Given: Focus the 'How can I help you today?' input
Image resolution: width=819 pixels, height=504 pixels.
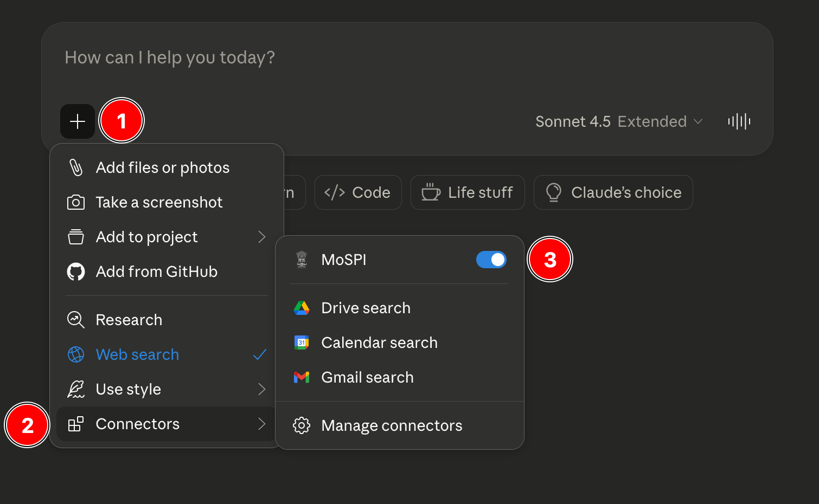Looking at the screenshot, I should pos(380,58).
